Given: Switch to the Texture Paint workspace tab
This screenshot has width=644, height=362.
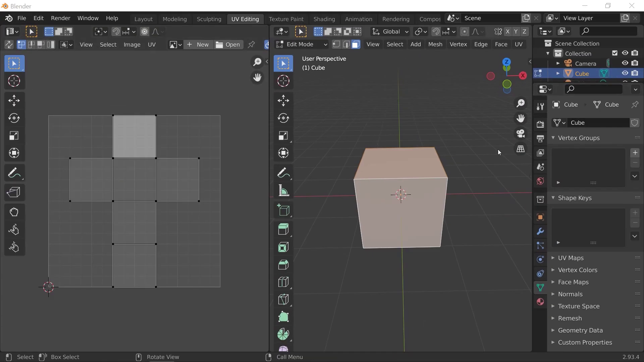Looking at the screenshot, I should point(286,19).
